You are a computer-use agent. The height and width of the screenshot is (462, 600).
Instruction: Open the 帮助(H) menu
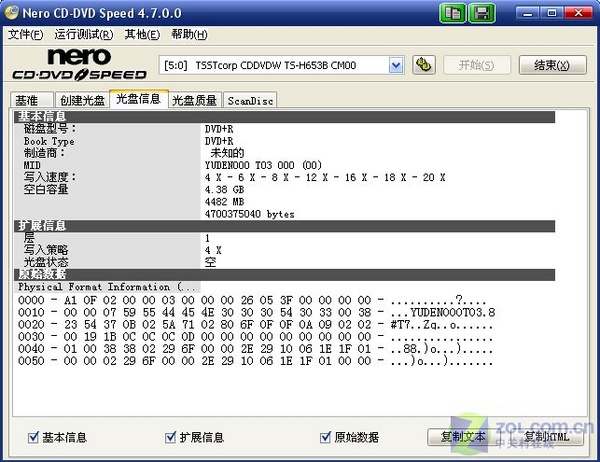(x=189, y=35)
